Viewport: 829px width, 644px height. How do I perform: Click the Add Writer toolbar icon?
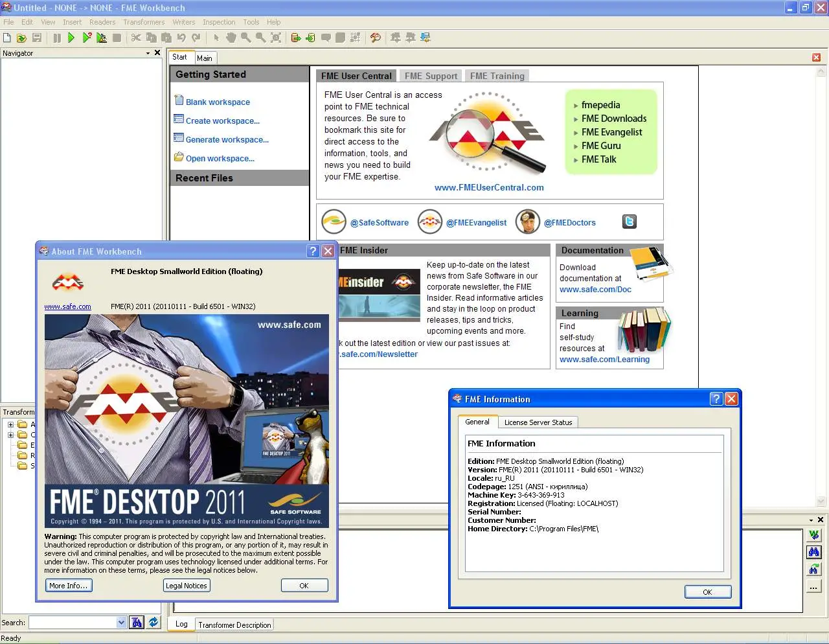coord(311,38)
